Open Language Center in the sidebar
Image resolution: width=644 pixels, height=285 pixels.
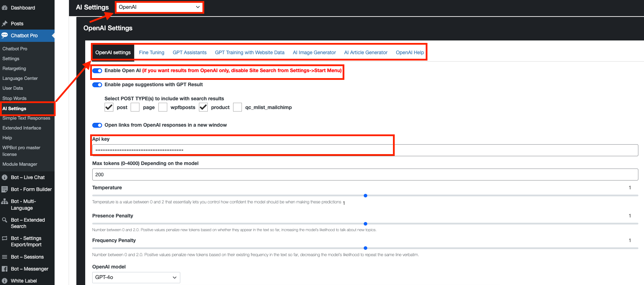[20, 78]
